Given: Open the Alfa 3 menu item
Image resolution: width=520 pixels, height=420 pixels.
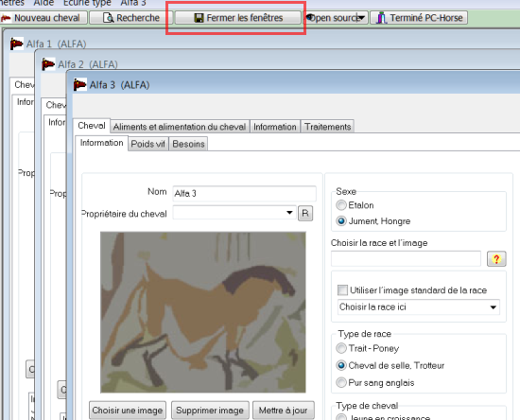Looking at the screenshot, I should [x=133, y=3].
